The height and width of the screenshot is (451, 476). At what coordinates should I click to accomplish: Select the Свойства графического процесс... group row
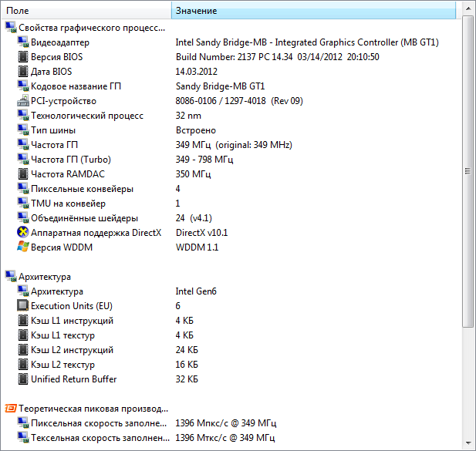[92, 28]
